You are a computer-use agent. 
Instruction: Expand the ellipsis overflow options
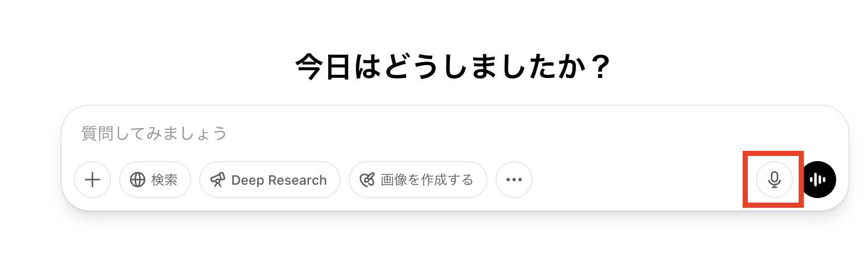click(x=514, y=180)
